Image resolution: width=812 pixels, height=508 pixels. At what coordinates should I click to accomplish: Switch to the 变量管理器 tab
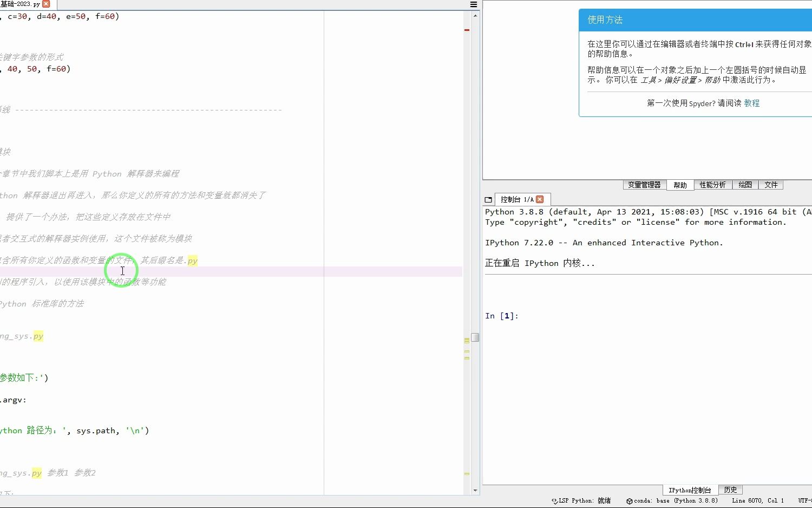tap(644, 185)
